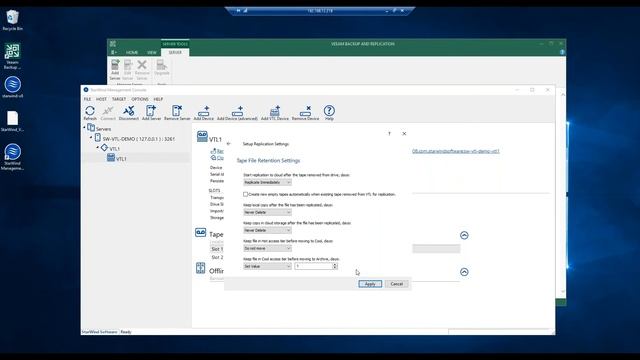Collapse the SW-VTL-DEMO server node
640x360 pixels.
coord(91,138)
